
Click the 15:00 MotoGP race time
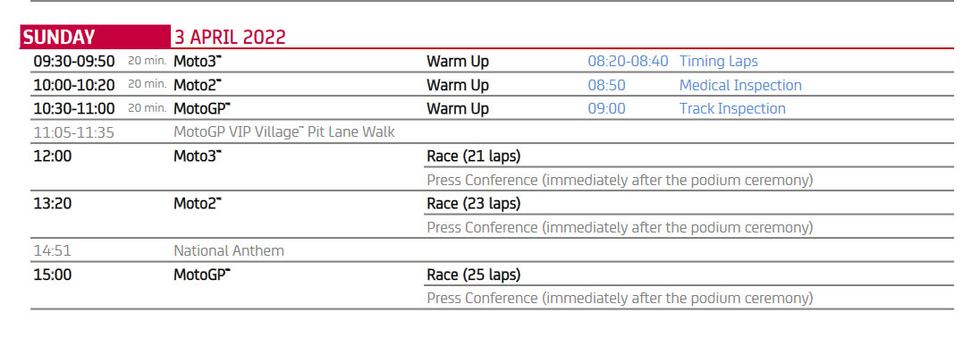(52, 275)
